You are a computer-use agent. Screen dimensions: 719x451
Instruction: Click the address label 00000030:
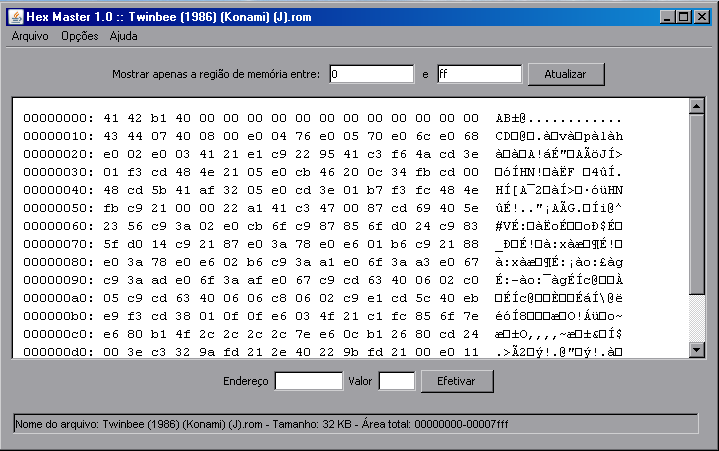58,172
